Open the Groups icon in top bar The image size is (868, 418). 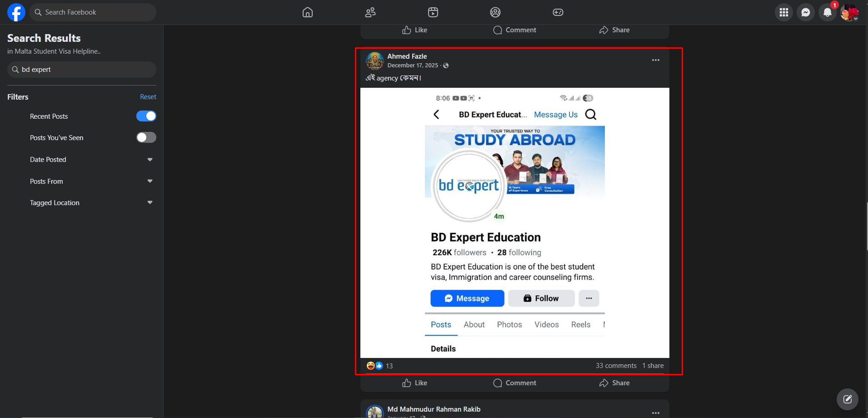[x=495, y=12]
